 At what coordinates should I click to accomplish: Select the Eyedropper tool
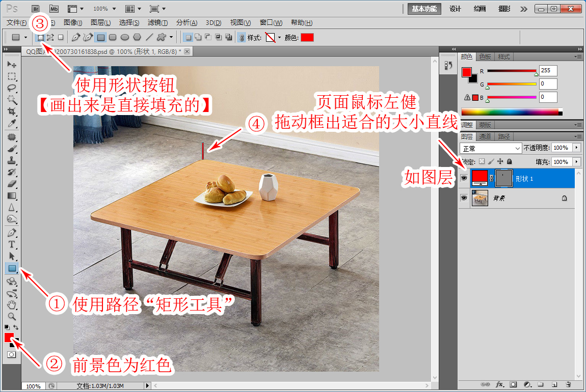tap(12, 123)
